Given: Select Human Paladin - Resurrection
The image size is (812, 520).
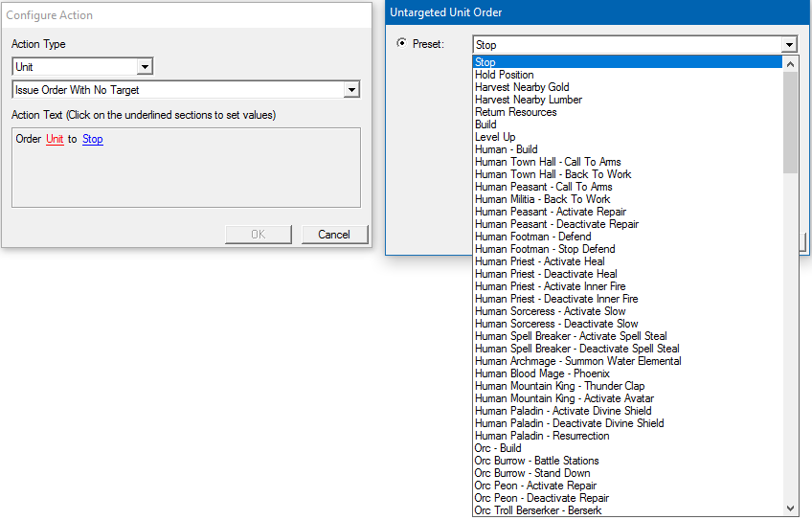Looking at the screenshot, I should pyautogui.click(x=627, y=435).
